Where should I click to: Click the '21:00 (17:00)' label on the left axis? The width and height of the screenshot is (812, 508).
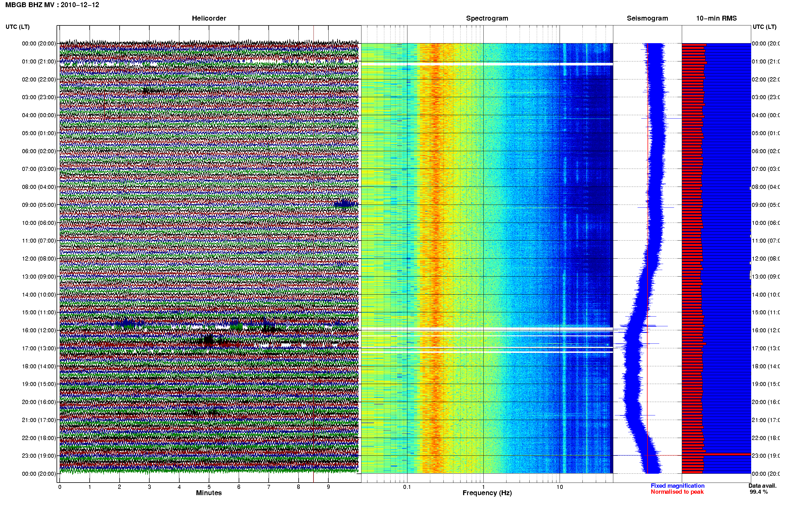point(39,420)
